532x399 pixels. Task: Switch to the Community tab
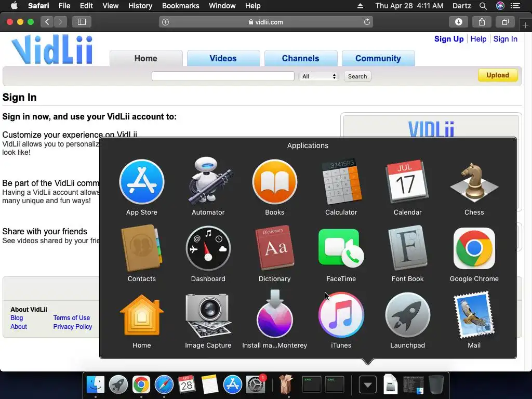378,58
